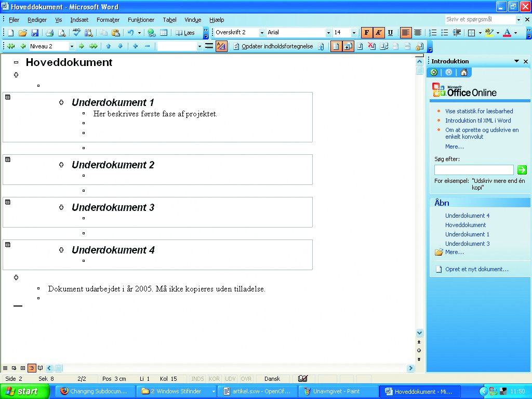Open the Rediger menu
The image size is (532, 399).
37,20
